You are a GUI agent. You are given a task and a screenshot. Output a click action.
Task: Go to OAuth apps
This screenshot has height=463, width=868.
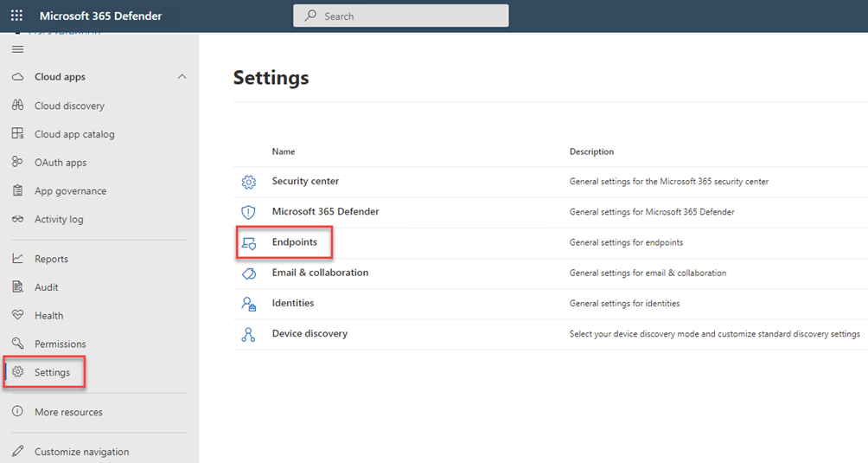61,163
